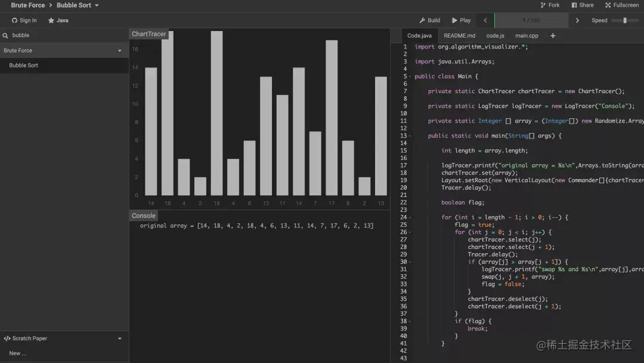The height and width of the screenshot is (363, 644).
Task: Adjust the Speed slider handle
Action: (625, 20)
